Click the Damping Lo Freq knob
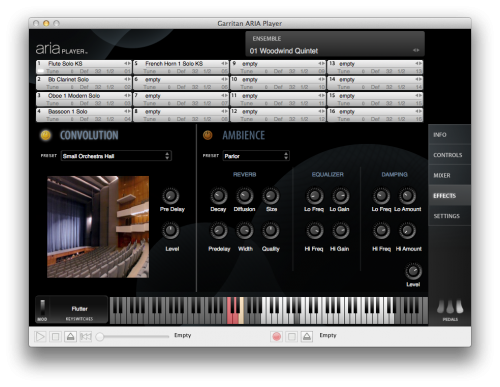 [x=381, y=196]
